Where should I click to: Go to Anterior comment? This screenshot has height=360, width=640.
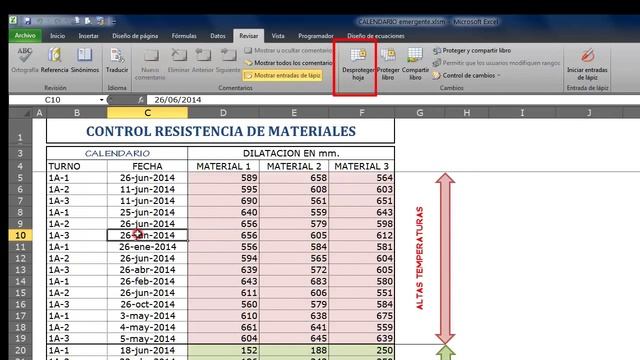[203, 55]
